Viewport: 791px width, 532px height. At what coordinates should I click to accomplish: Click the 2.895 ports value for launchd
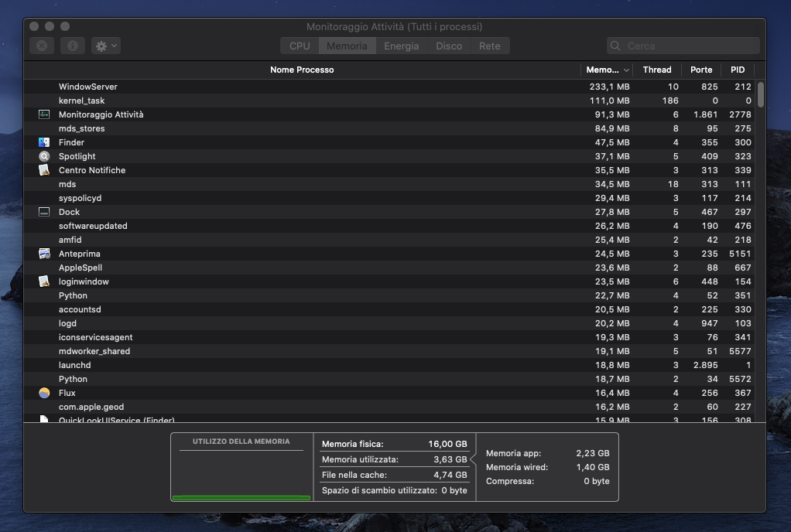[x=705, y=365]
